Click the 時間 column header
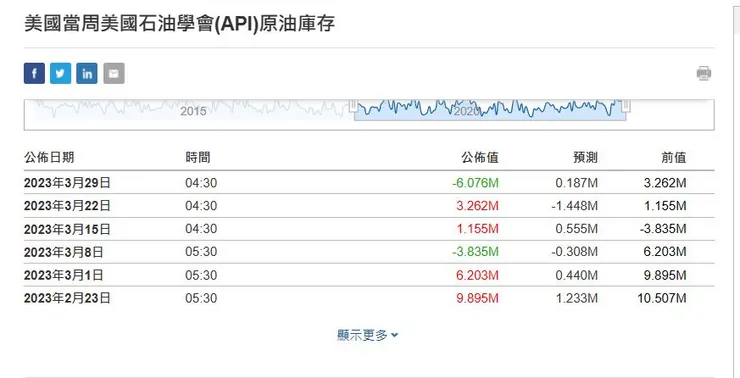 tap(198, 157)
